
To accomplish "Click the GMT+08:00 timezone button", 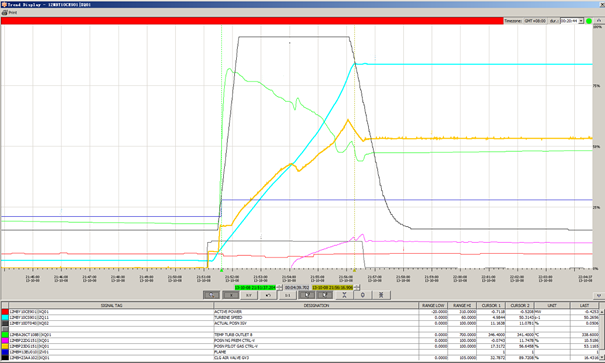I will (x=535, y=21).
